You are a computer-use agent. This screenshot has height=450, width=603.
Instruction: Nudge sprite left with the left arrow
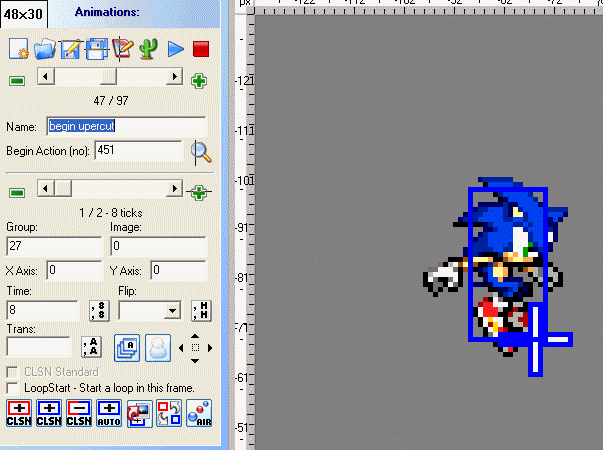pyautogui.click(x=181, y=348)
